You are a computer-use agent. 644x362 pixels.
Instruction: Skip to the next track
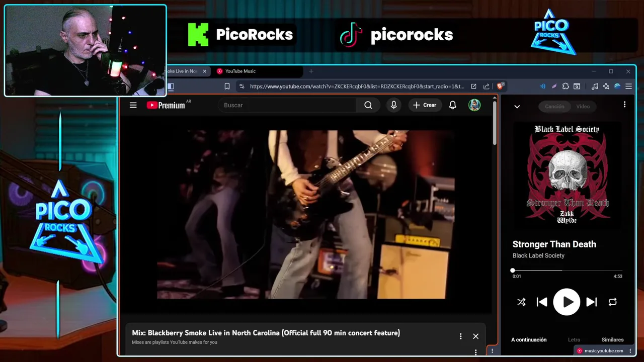592,302
